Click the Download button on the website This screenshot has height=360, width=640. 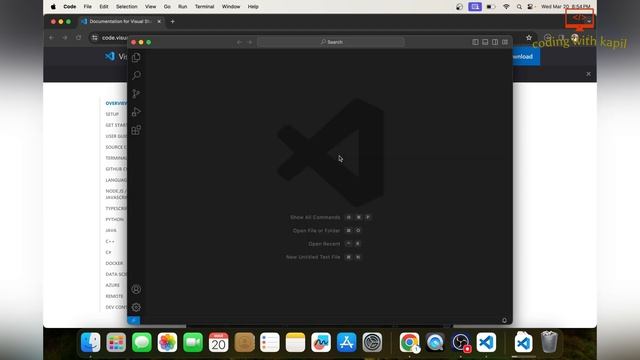526,56
